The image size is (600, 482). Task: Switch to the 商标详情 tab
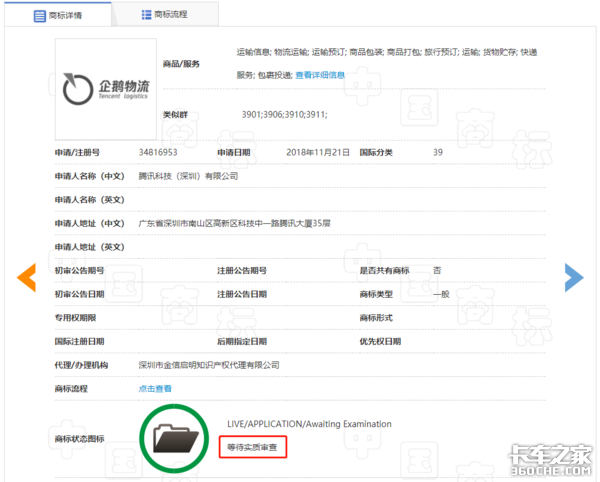coord(58,15)
